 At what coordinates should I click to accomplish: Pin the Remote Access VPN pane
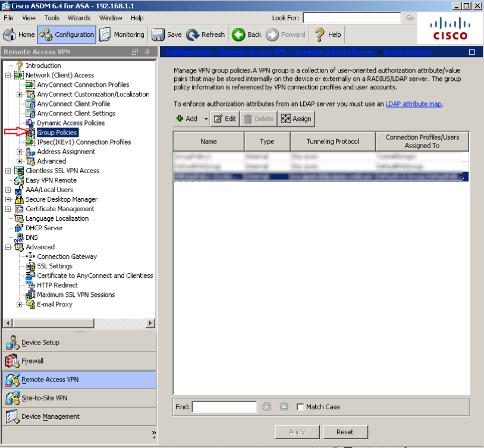tap(147, 52)
